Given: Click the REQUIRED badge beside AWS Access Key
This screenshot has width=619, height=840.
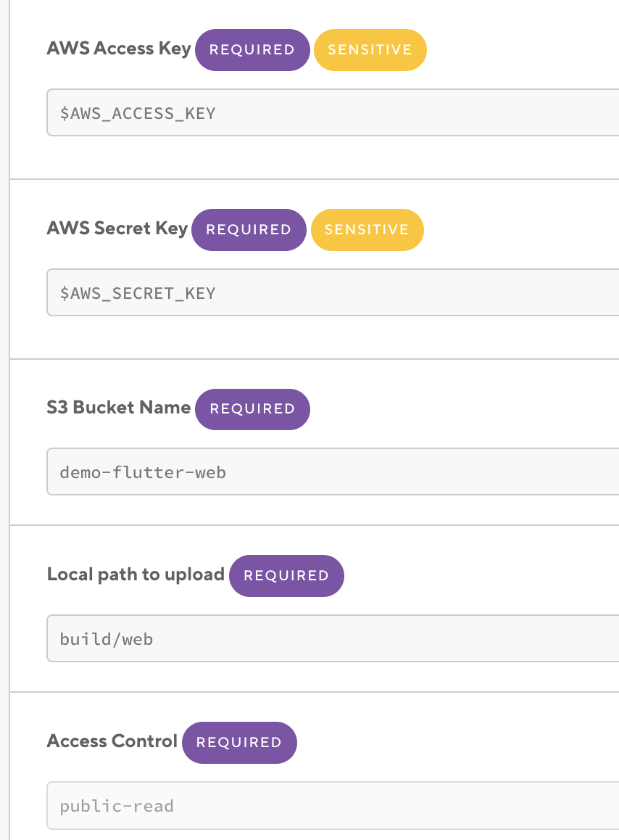Looking at the screenshot, I should coord(252,50).
